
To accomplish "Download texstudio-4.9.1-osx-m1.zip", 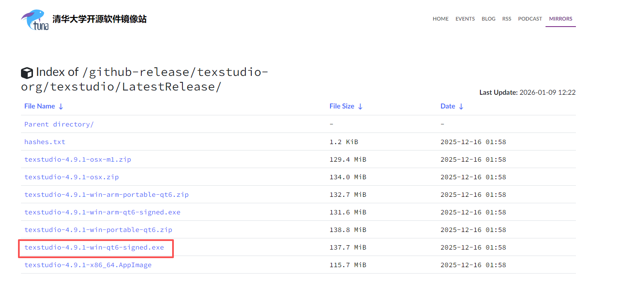I will [x=78, y=160].
